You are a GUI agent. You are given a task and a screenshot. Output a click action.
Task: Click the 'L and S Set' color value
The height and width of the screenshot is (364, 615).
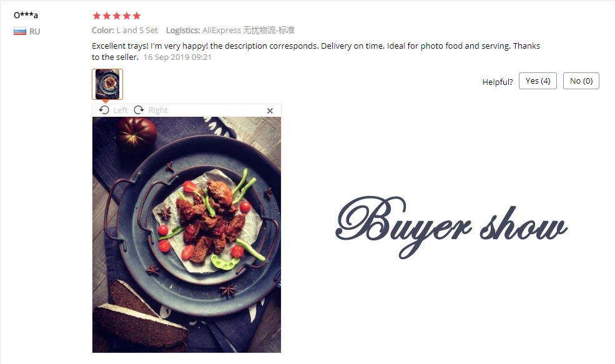click(x=137, y=30)
